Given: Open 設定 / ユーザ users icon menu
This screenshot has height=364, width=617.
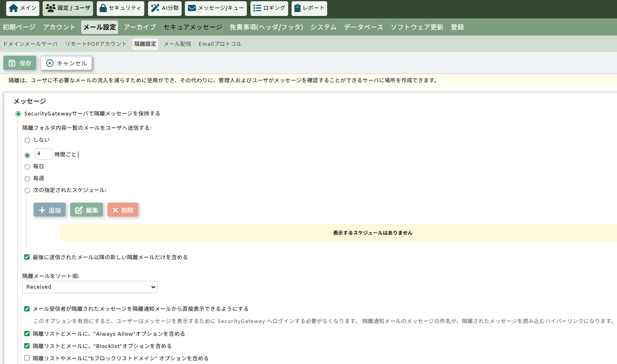Looking at the screenshot, I should click(51, 8).
